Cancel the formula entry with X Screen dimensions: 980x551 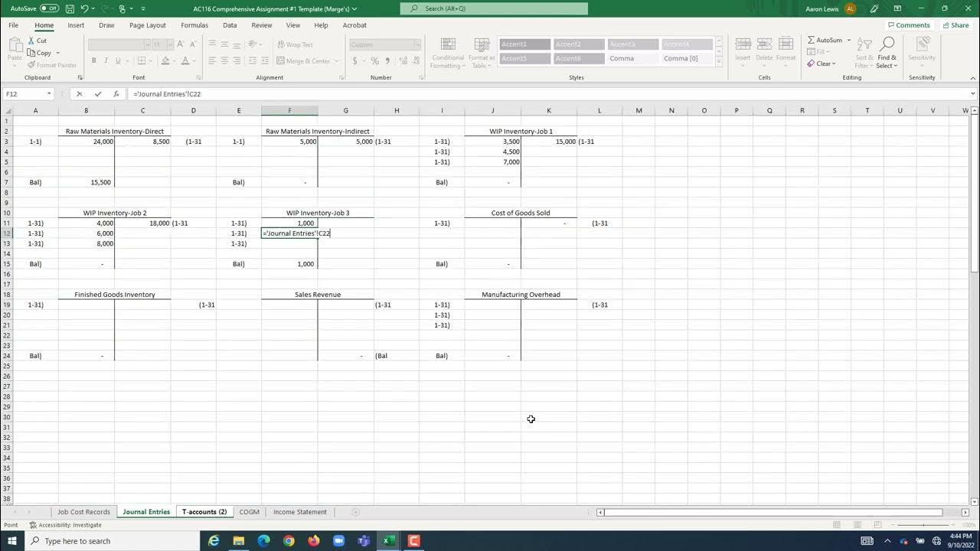coord(80,94)
